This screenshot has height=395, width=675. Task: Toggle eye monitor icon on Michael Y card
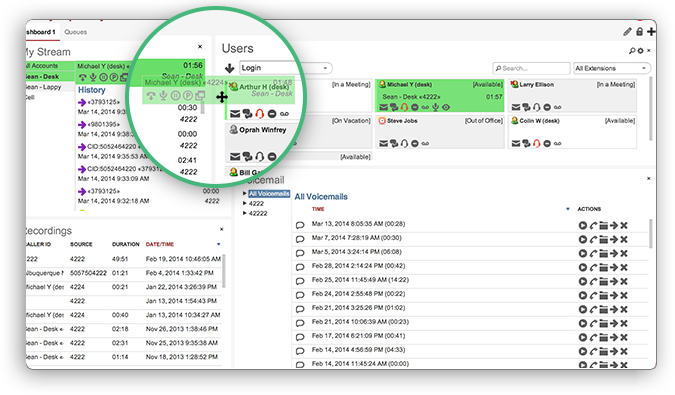click(446, 107)
